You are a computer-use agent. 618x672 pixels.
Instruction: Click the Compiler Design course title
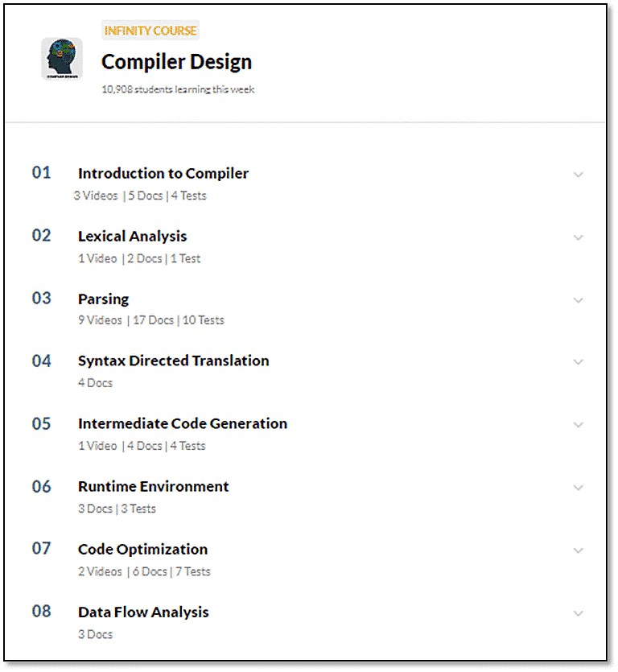(176, 61)
